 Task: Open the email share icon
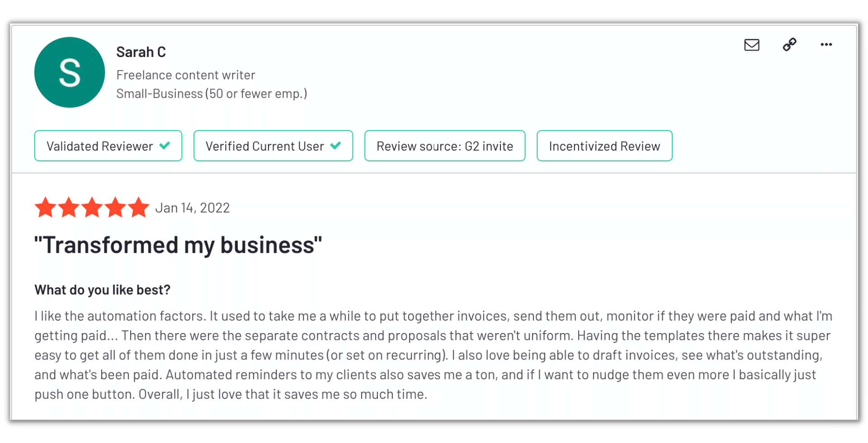(751, 45)
